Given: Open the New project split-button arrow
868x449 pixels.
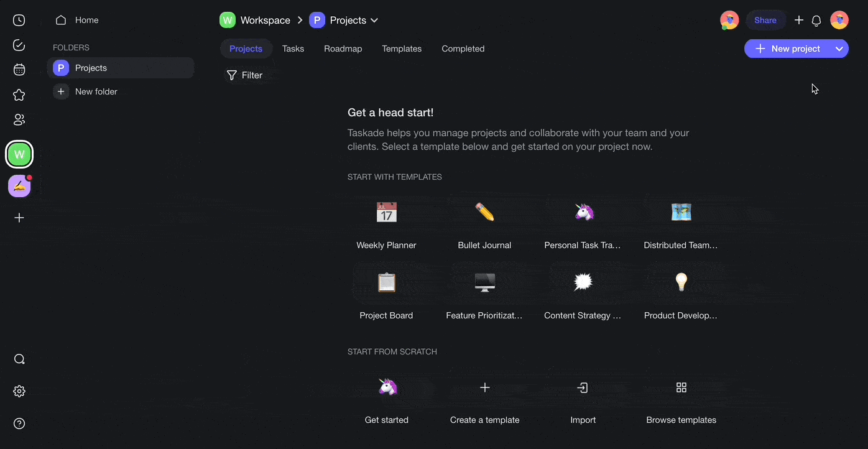Looking at the screenshot, I should tap(839, 48).
